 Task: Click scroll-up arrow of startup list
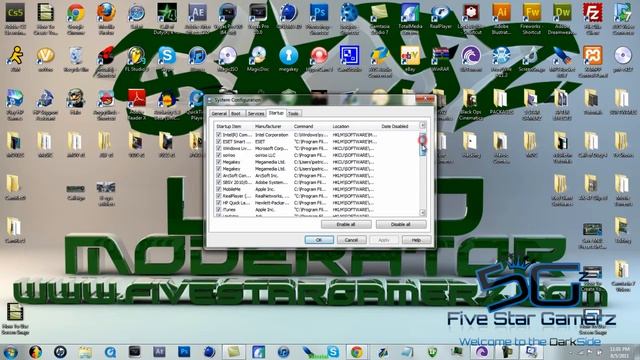[422, 126]
